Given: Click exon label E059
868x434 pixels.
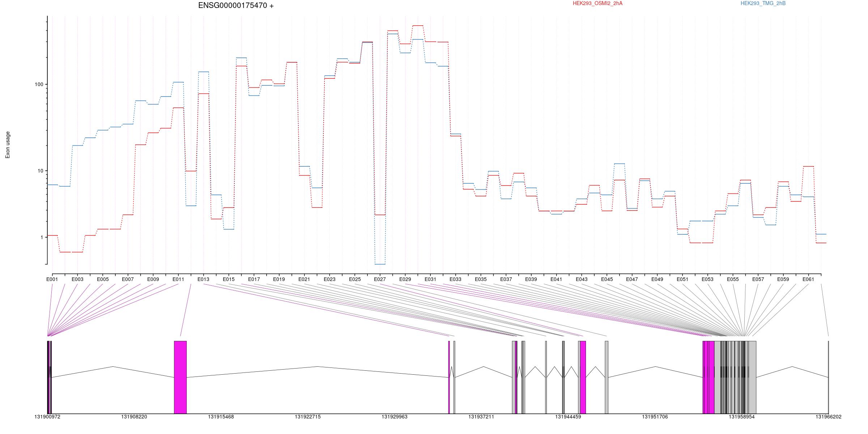Looking at the screenshot, I should tap(783, 279).
